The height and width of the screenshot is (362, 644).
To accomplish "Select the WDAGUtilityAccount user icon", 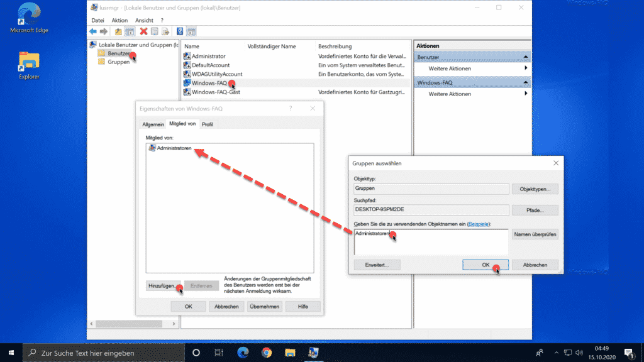I will (x=187, y=74).
